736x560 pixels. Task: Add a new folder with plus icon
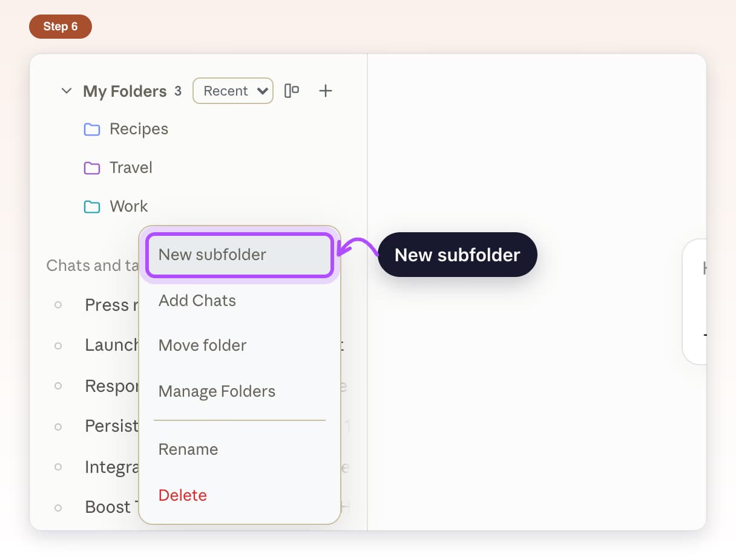[x=326, y=91]
